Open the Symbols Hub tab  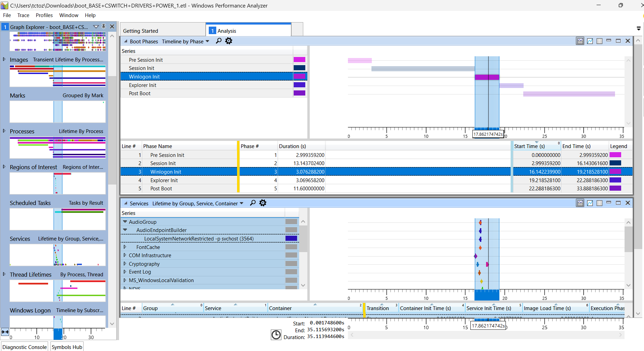tap(67, 347)
